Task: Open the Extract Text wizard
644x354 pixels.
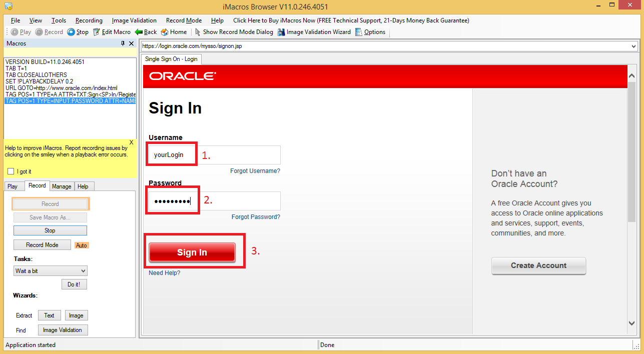Action: (x=49, y=315)
